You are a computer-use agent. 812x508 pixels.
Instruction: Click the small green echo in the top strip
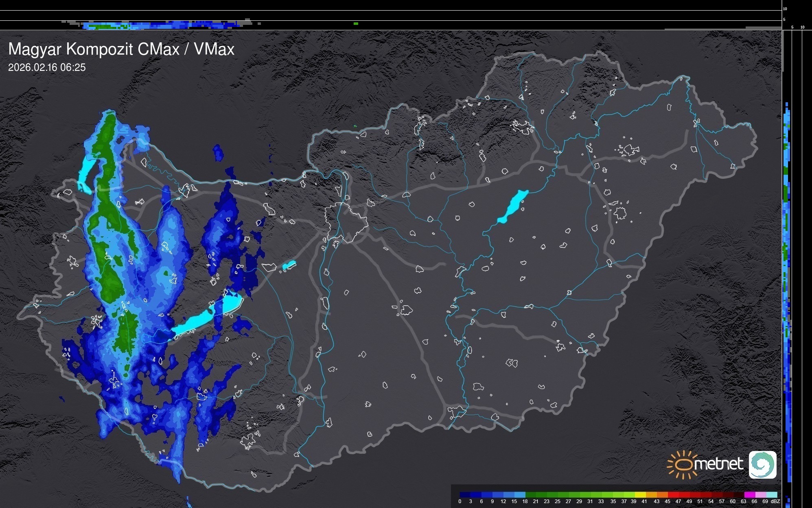pos(356,24)
